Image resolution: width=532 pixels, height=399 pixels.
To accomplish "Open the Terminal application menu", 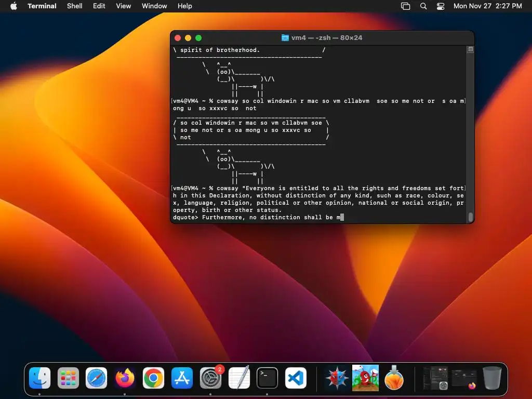I will (x=42, y=6).
